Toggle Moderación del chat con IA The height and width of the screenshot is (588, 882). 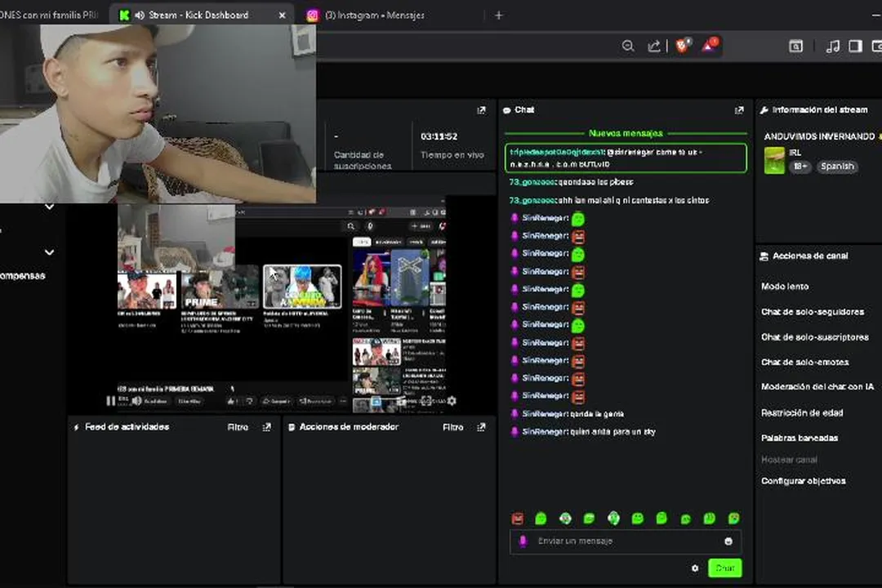click(817, 386)
